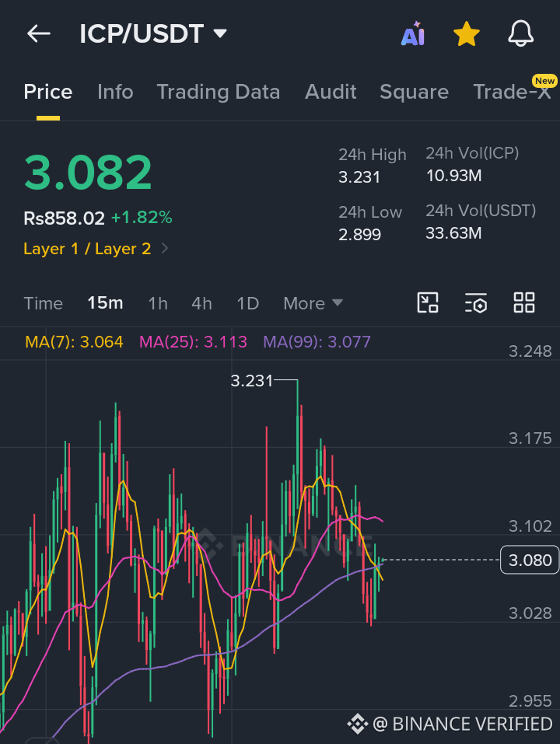
Task: Switch to the Price tab
Action: click(48, 92)
